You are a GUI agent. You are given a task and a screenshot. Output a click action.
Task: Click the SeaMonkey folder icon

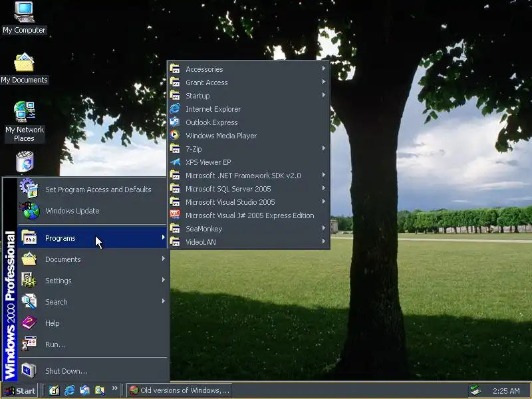(x=175, y=228)
